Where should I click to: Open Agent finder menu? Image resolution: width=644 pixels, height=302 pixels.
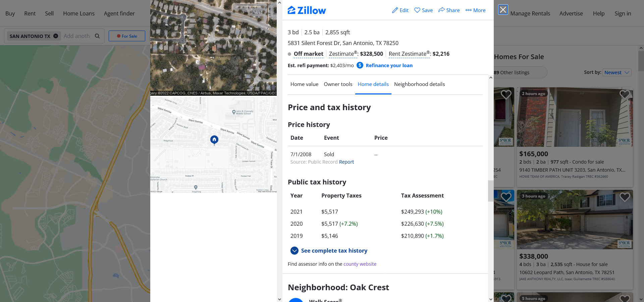point(119,13)
